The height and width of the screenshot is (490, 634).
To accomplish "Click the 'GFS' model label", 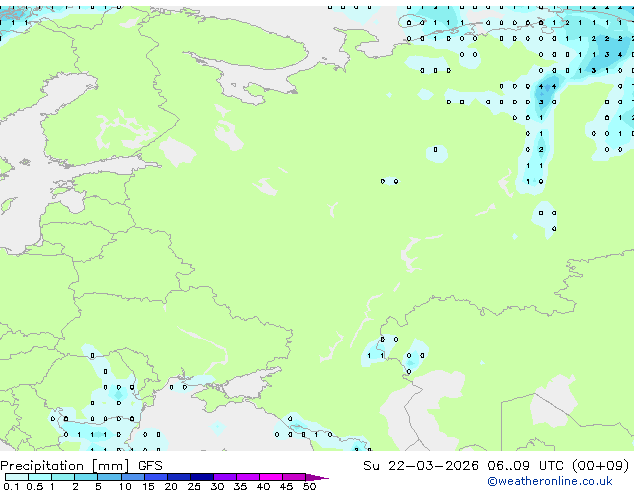I will [150, 466].
